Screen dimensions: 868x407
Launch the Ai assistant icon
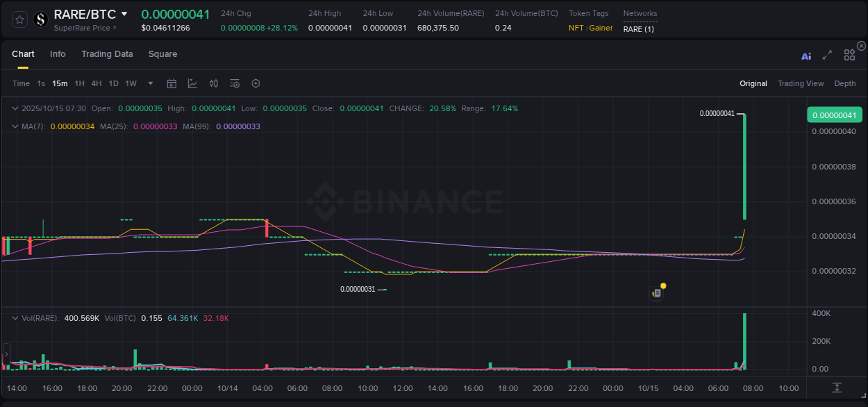point(806,56)
